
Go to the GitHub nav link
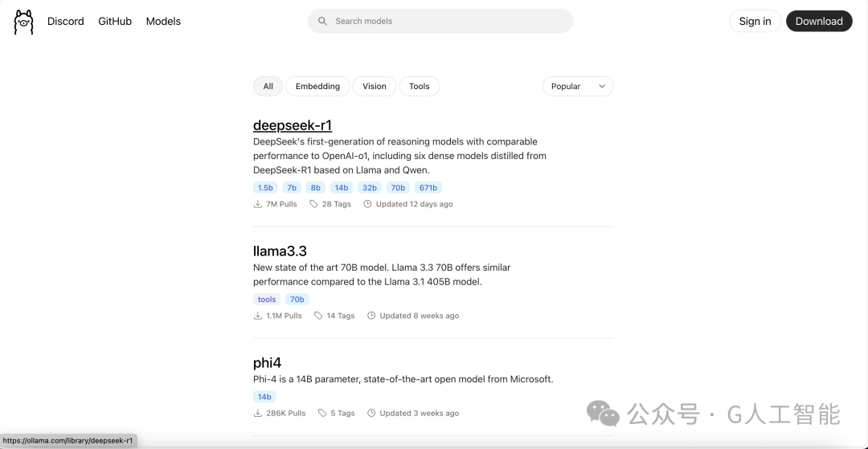[115, 21]
